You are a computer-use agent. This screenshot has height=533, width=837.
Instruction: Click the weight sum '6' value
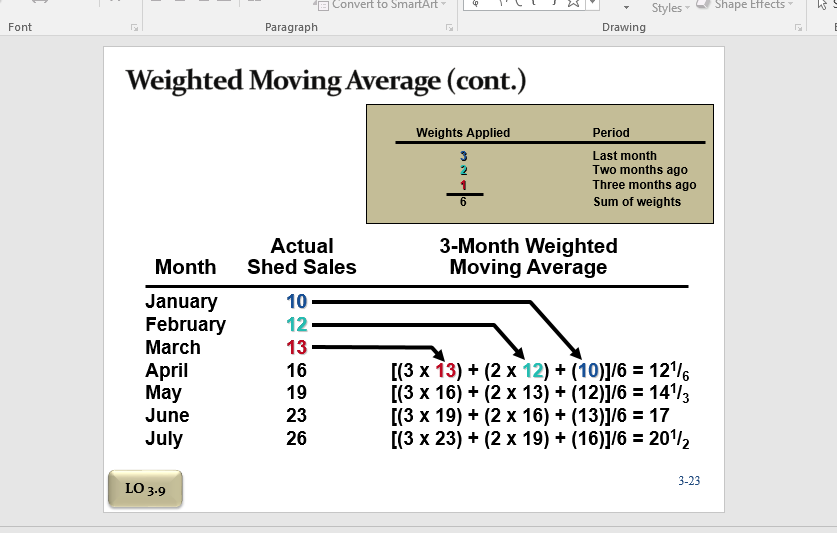[463, 202]
